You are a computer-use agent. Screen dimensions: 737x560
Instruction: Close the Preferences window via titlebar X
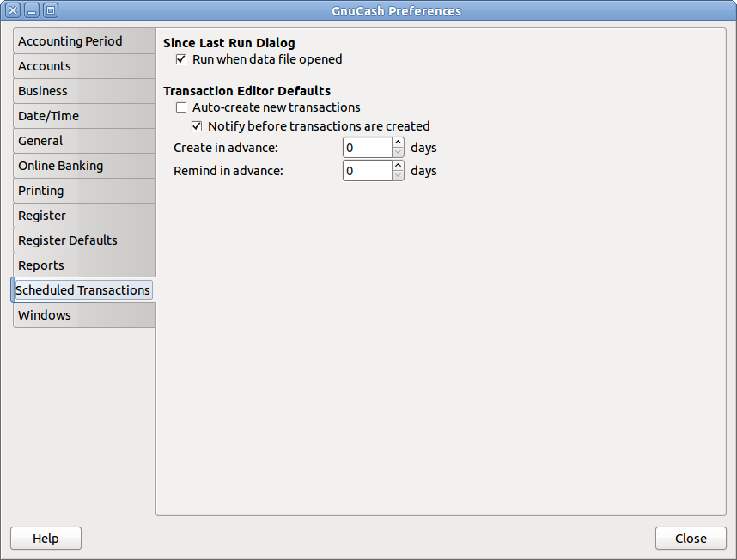coord(13,10)
